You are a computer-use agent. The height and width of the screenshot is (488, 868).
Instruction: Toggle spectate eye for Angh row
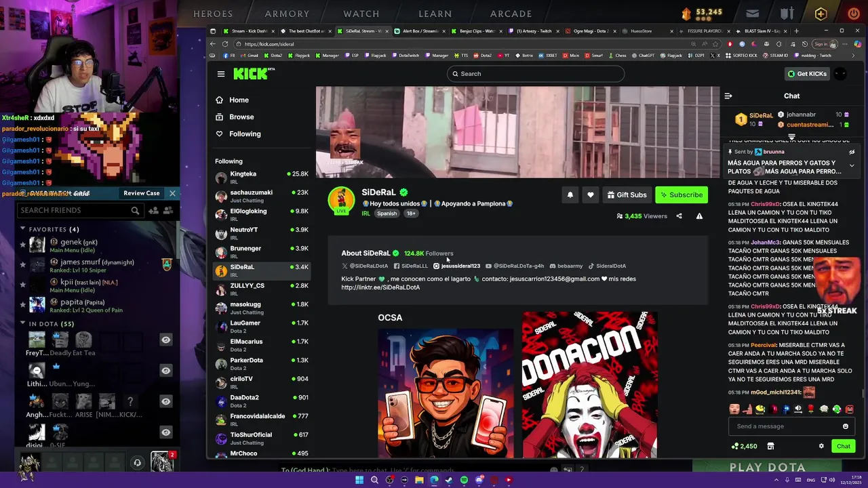165,401
